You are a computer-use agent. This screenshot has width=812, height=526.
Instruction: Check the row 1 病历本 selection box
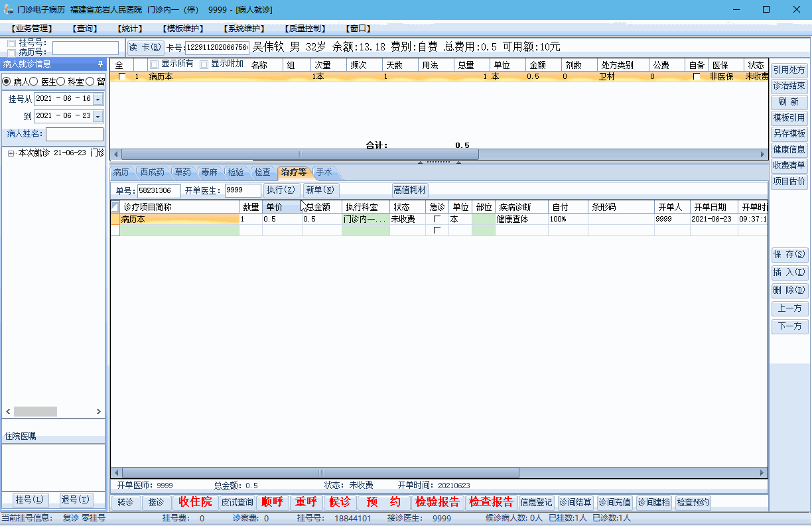tap(121, 76)
